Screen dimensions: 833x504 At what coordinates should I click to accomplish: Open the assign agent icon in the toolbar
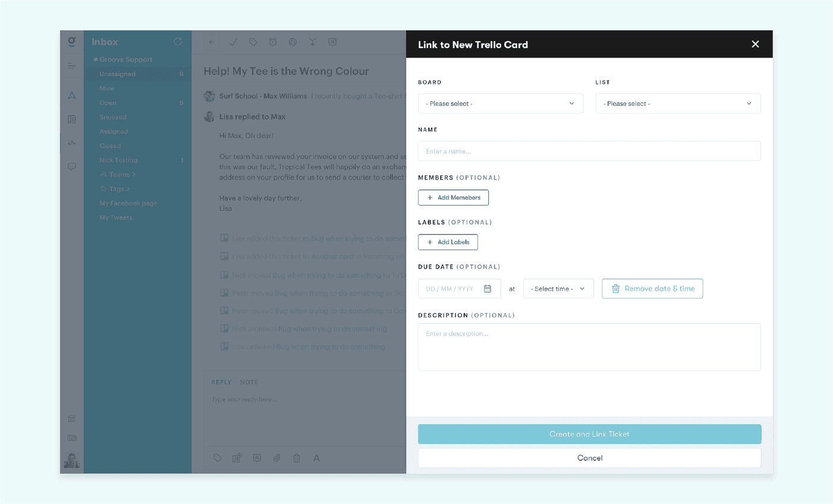click(x=332, y=42)
